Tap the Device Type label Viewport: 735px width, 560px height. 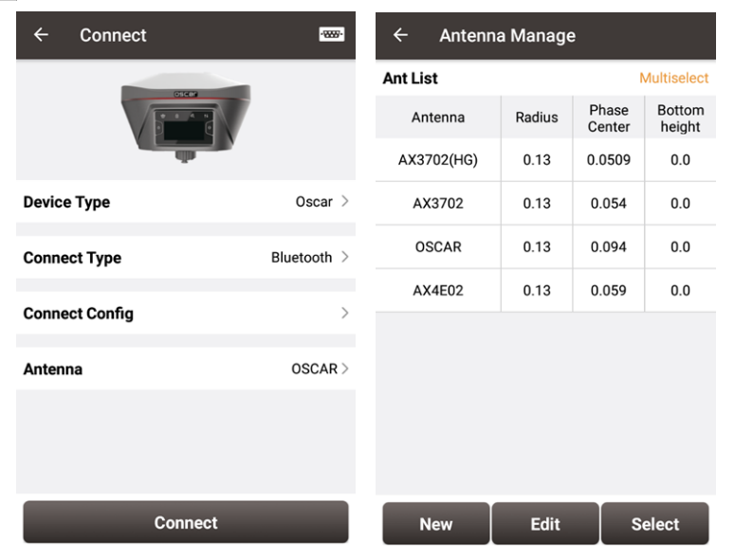(x=66, y=202)
